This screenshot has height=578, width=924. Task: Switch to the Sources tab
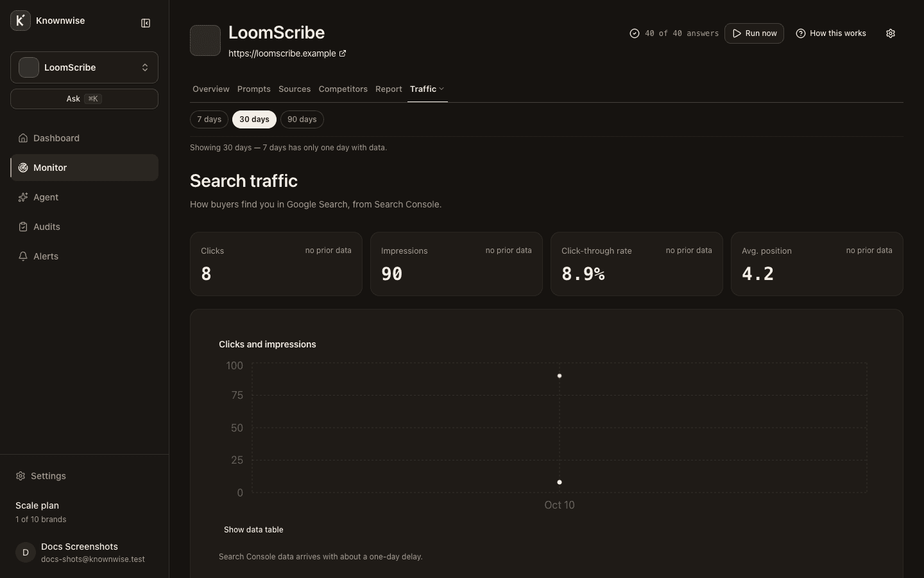point(295,89)
